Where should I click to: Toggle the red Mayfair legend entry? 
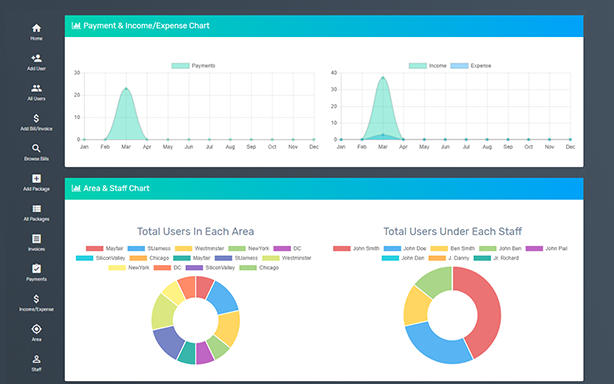(x=105, y=249)
